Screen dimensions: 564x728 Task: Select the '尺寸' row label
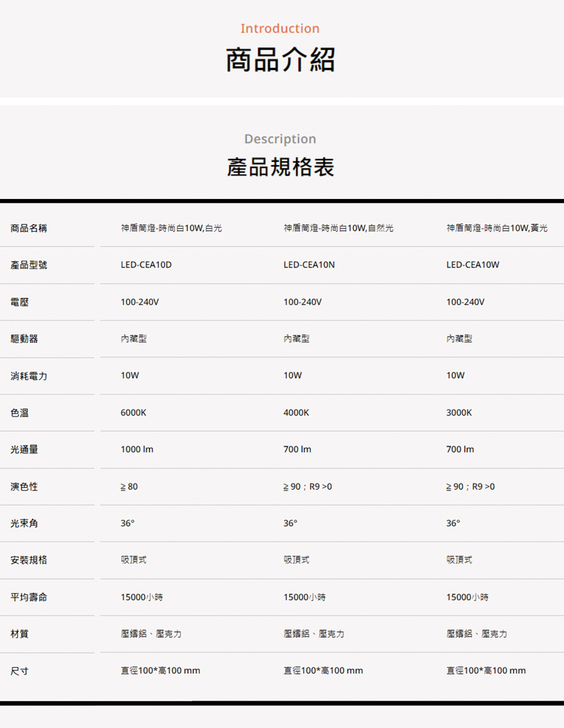pyautogui.click(x=20, y=671)
